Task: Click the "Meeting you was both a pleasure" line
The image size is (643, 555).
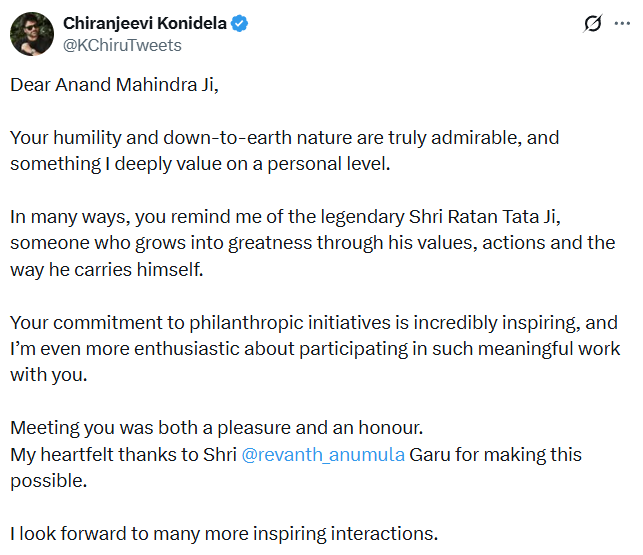Action: [217, 428]
